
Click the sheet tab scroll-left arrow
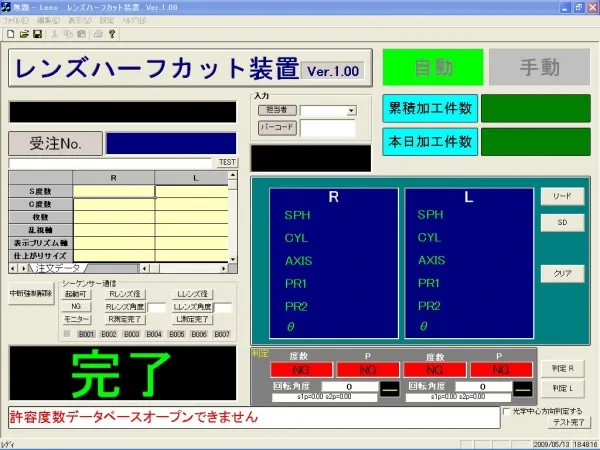tap(13, 269)
